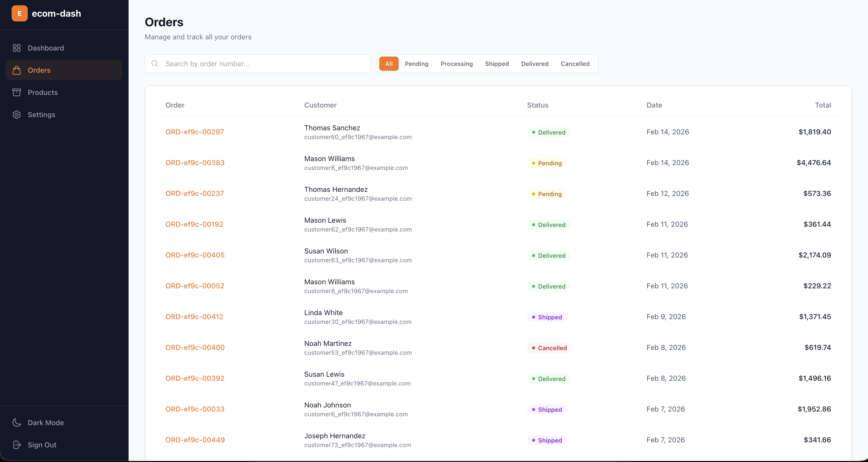Open Settings via the gear icon
Image resolution: width=868 pixels, height=462 pixels.
(16, 115)
